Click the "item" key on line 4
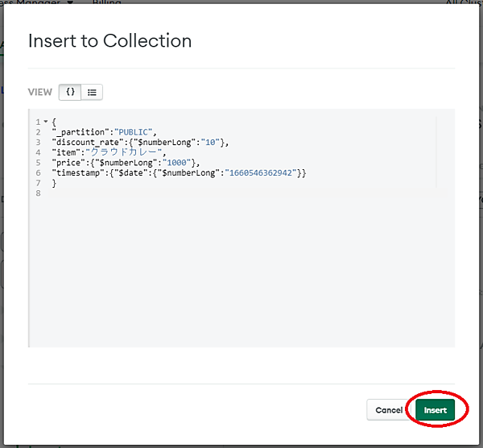483x448 pixels. pyautogui.click(x=66, y=153)
